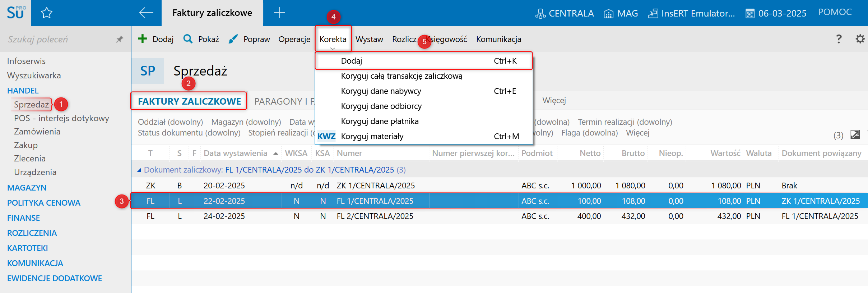
Task: Open Infoserwis in the sidebar
Action: [x=26, y=61]
